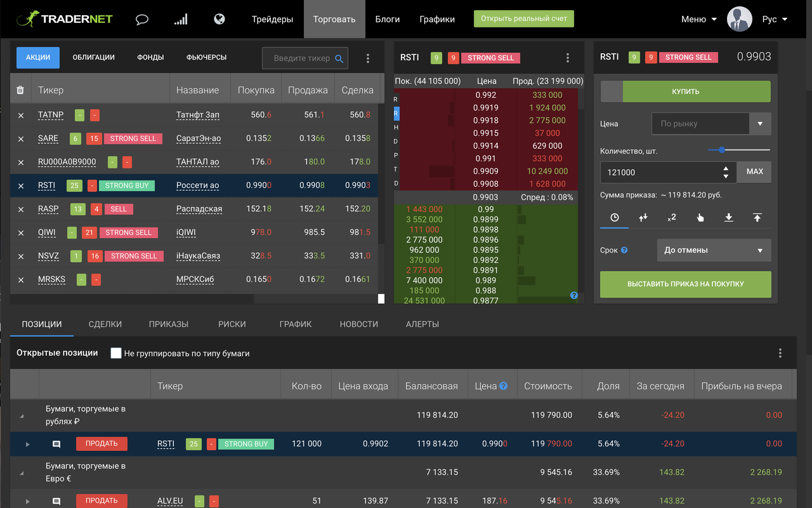Open the Распадская name link
Image resolution: width=812 pixels, height=508 pixels.
(x=199, y=209)
